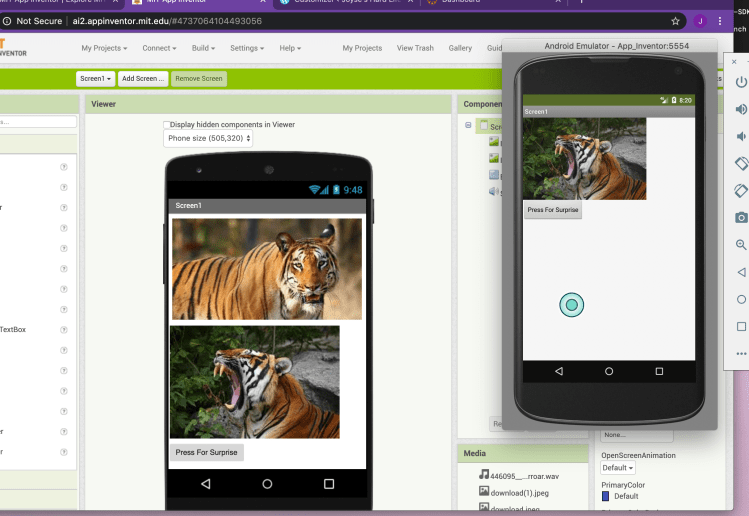Open the emulator's more options (three dots)
Image resolution: width=749 pixels, height=516 pixels.
point(741,353)
